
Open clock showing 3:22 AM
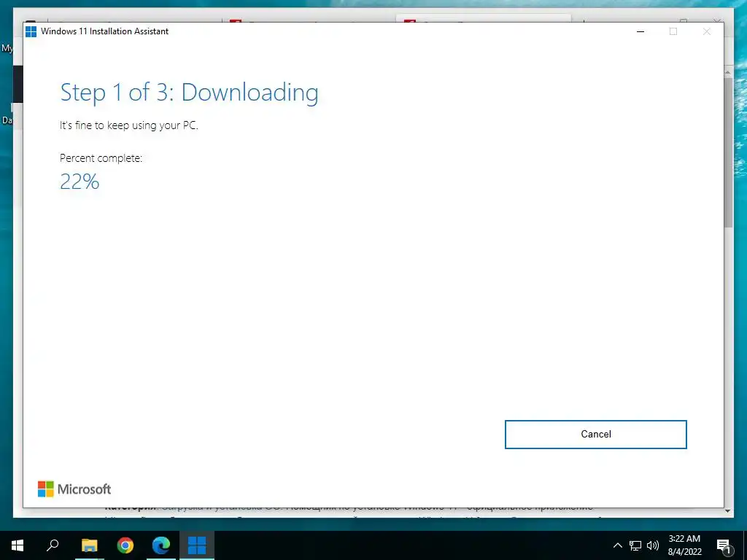point(684,539)
